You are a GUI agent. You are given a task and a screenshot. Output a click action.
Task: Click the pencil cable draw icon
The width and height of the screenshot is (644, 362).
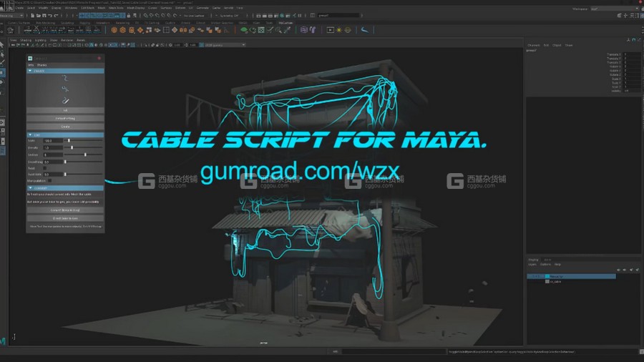click(65, 101)
